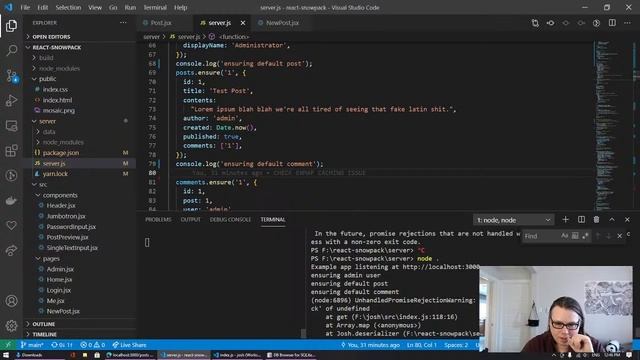Screen dimensions: 640x360
Task: Open index.html in the public folder
Action: click(80, 100)
